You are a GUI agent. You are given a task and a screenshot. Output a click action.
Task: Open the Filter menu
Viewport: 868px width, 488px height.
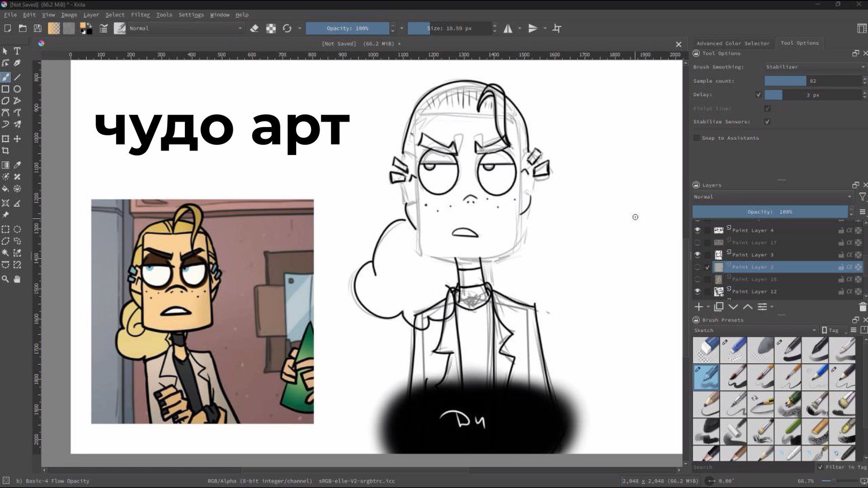point(140,15)
